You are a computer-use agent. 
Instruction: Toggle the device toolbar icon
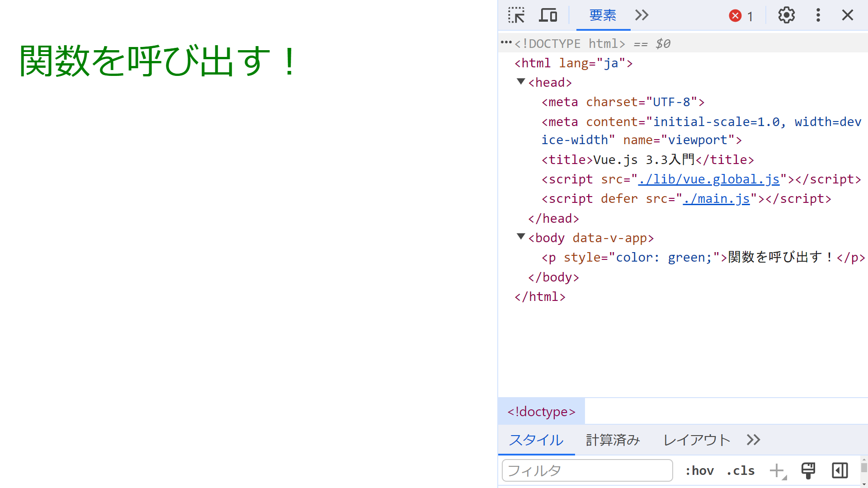click(548, 15)
